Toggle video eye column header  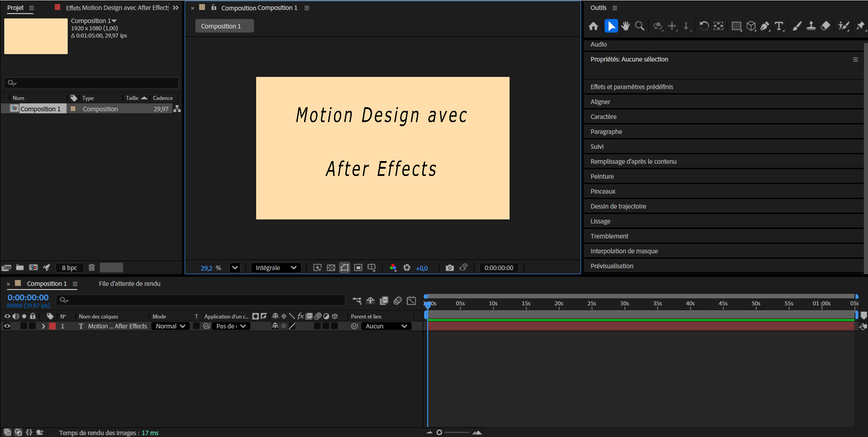7,316
